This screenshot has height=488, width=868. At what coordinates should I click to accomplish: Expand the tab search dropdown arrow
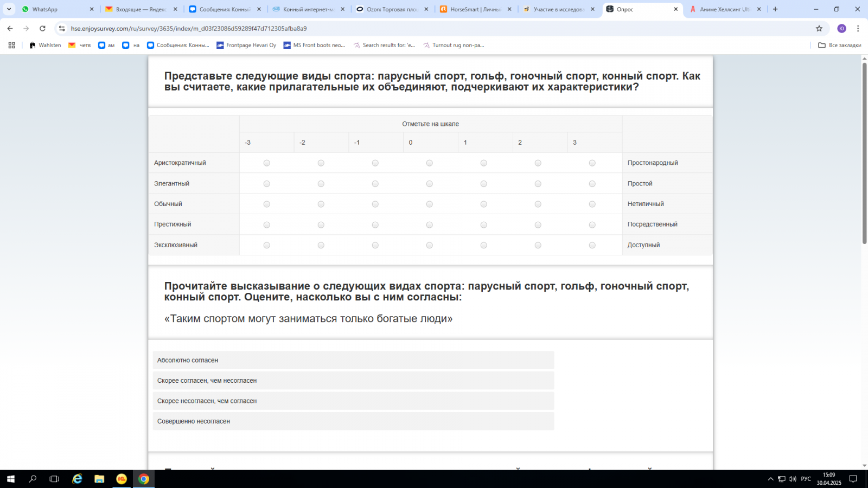pyautogui.click(x=9, y=9)
